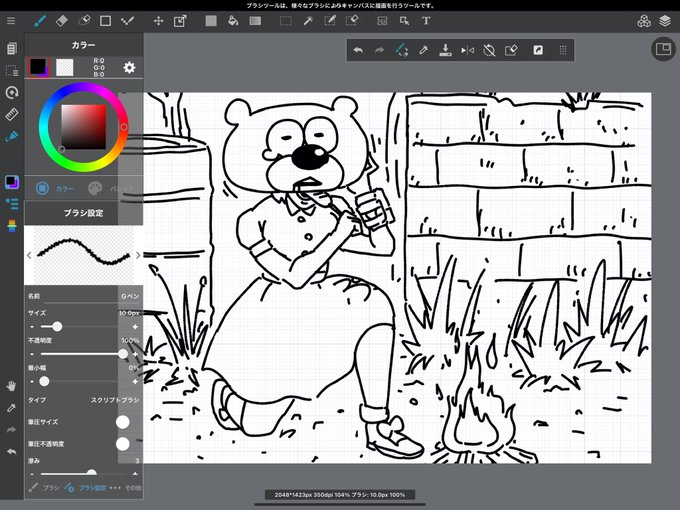Select the selection eraser tool
Image resolution: width=680 pixels, height=510 pixels.
pyautogui.click(x=352, y=21)
